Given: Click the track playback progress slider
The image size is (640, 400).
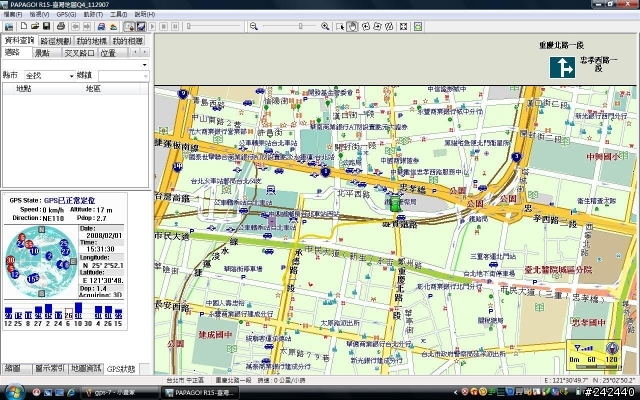Looking at the screenshot, I should click(213, 27).
